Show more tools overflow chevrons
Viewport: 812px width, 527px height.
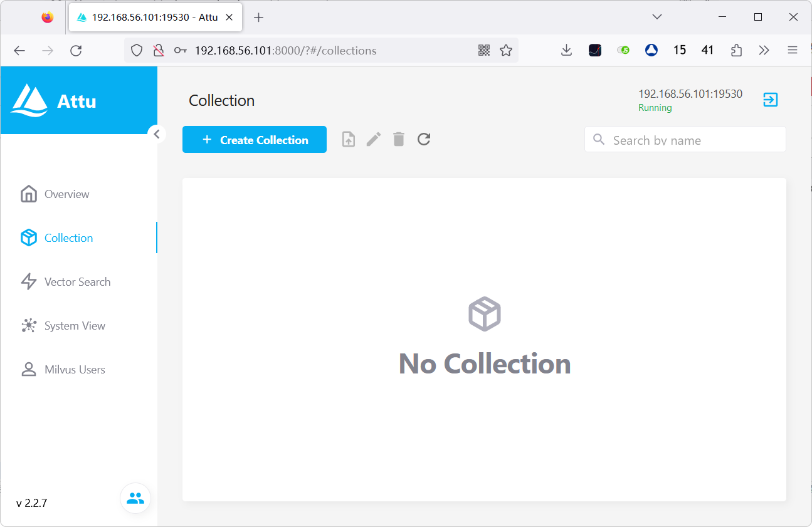(764, 51)
